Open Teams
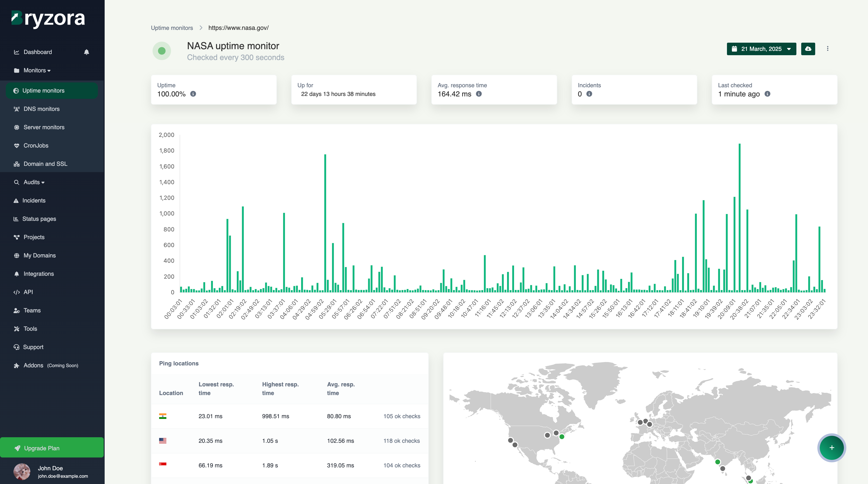This screenshot has width=868, height=484. pos(32,310)
